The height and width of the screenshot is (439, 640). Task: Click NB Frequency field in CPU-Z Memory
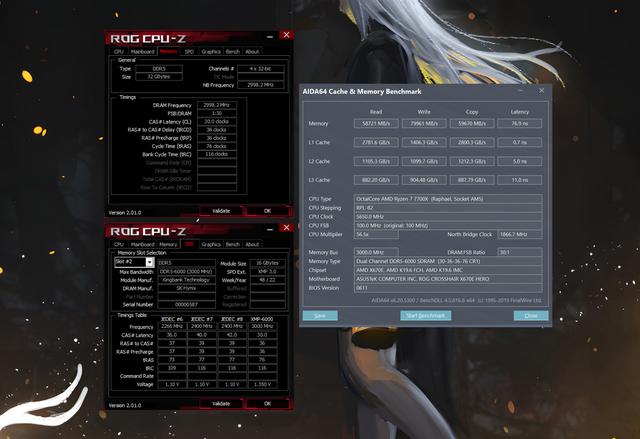click(x=260, y=85)
